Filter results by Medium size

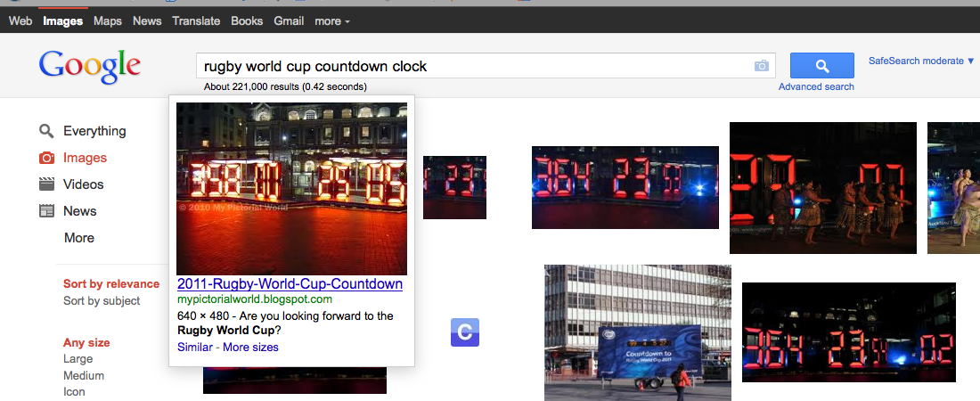84,376
